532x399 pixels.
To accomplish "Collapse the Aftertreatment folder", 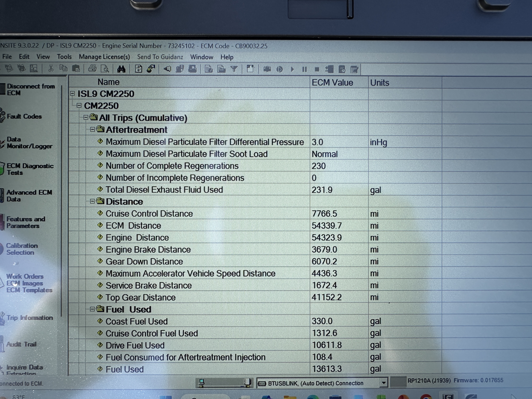I will [92, 130].
